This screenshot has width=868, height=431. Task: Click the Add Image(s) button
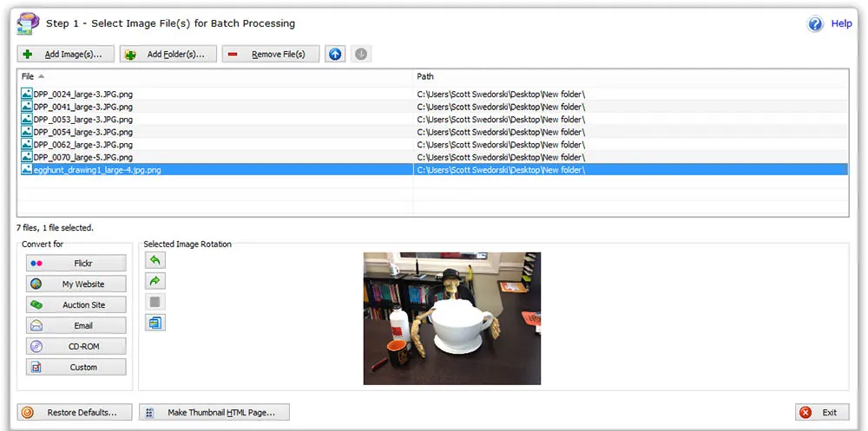(x=66, y=55)
